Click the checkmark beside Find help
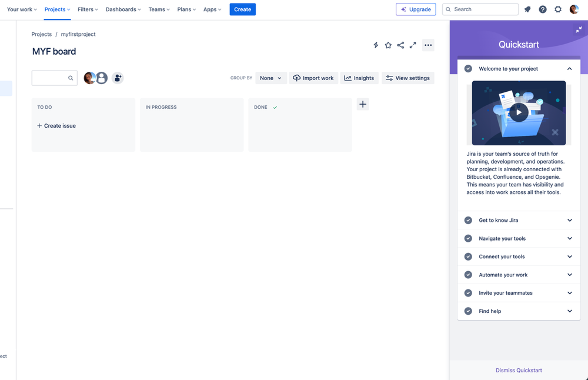 468,311
